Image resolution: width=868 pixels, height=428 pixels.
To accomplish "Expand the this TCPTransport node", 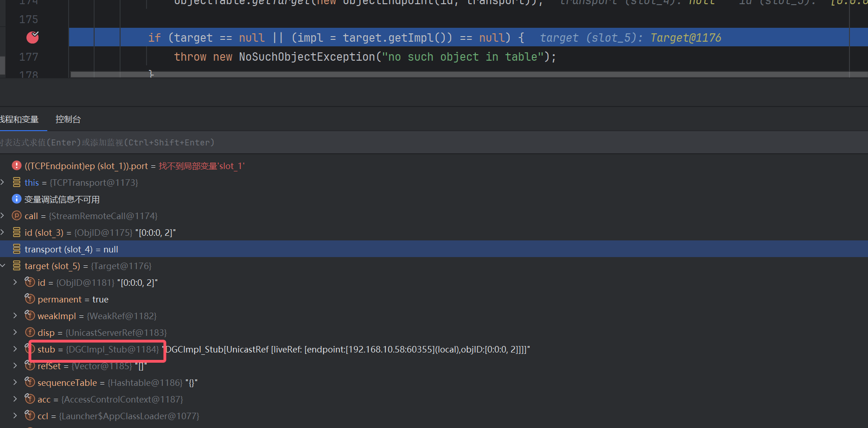I will 3,182.
